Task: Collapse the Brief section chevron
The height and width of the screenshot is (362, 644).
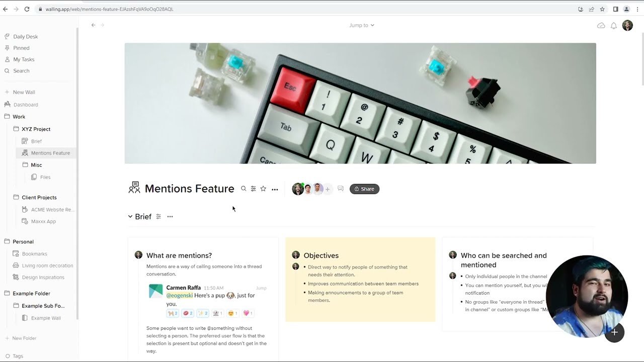Action: (x=130, y=217)
